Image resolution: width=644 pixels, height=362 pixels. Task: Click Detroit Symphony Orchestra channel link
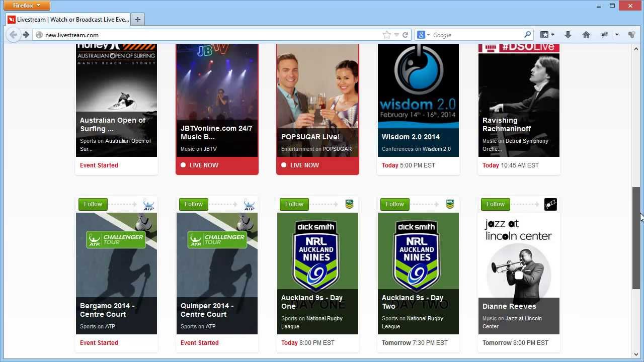(515, 145)
